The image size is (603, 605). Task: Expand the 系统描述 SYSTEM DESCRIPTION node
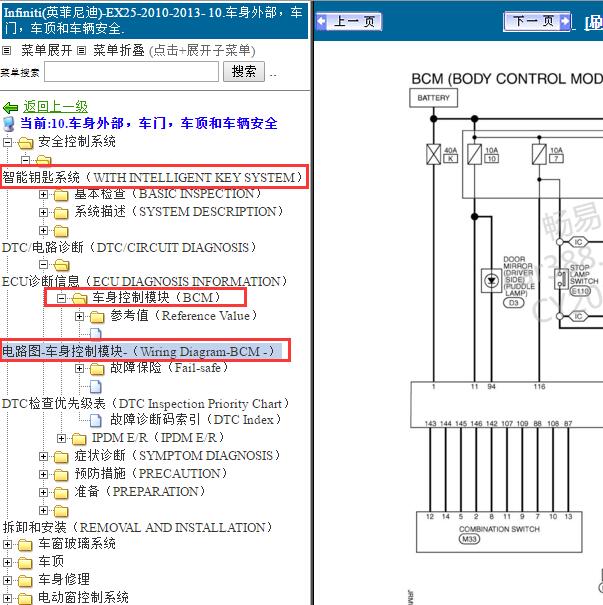pyautogui.click(x=44, y=212)
